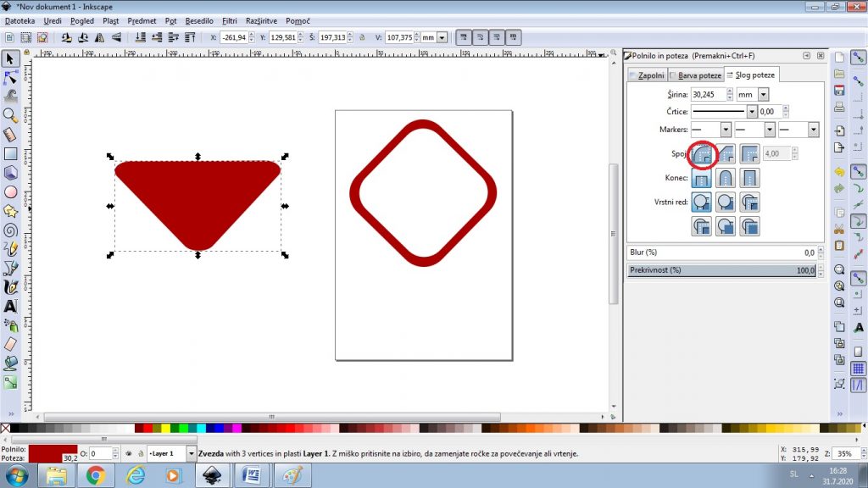The image size is (868, 488).
Task: Open the units dropdown in top toolbar
Action: [x=442, y=37]
